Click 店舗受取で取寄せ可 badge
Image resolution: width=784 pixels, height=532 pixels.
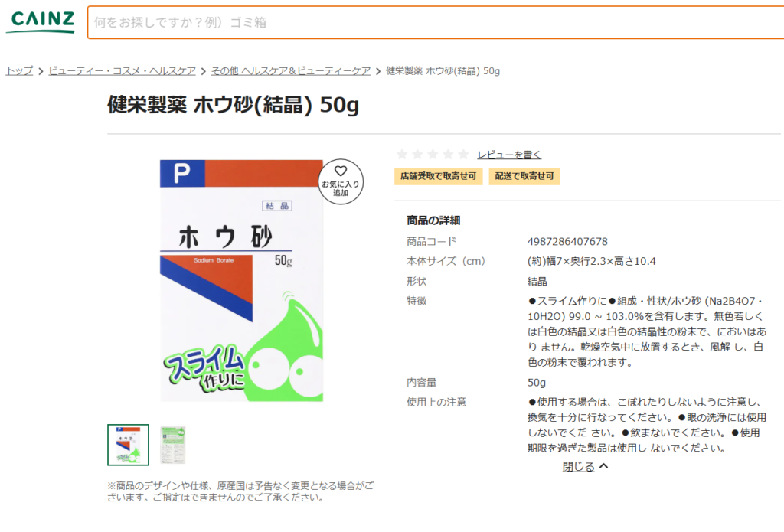tap(438, 176)
